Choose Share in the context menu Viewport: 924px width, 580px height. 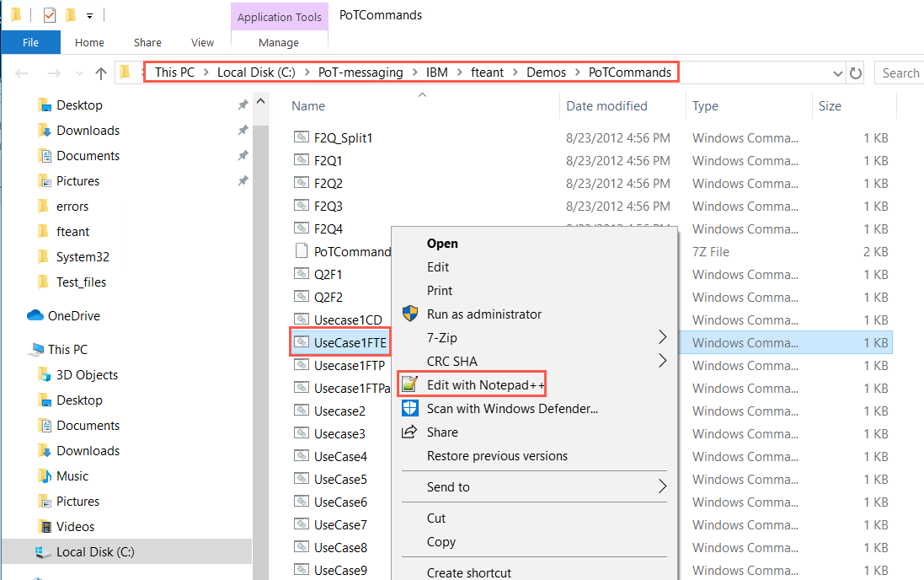click(x=442, y=432)
